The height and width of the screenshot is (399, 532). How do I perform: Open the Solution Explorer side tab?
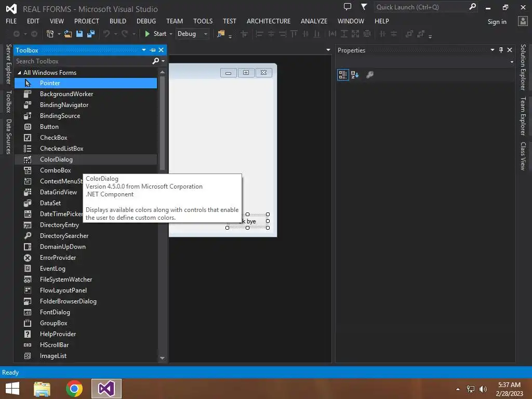point(523,67)
